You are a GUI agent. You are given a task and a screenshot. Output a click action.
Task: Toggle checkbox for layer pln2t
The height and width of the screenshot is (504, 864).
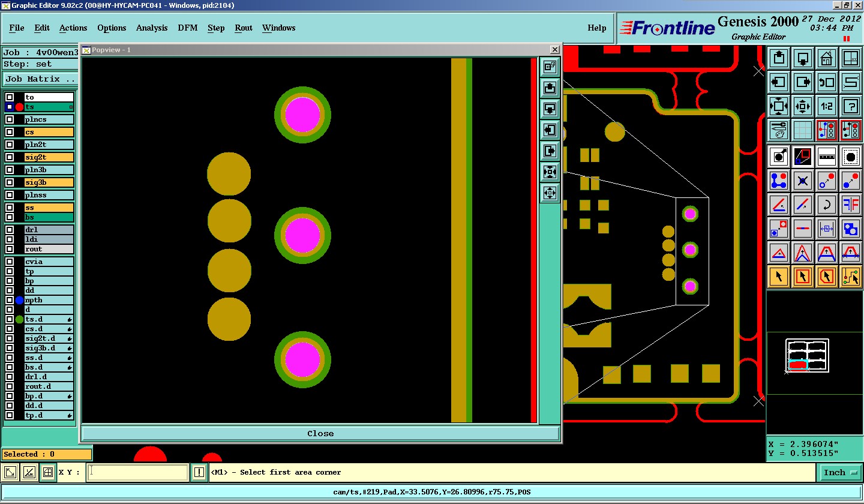click(x=10, y=145)
